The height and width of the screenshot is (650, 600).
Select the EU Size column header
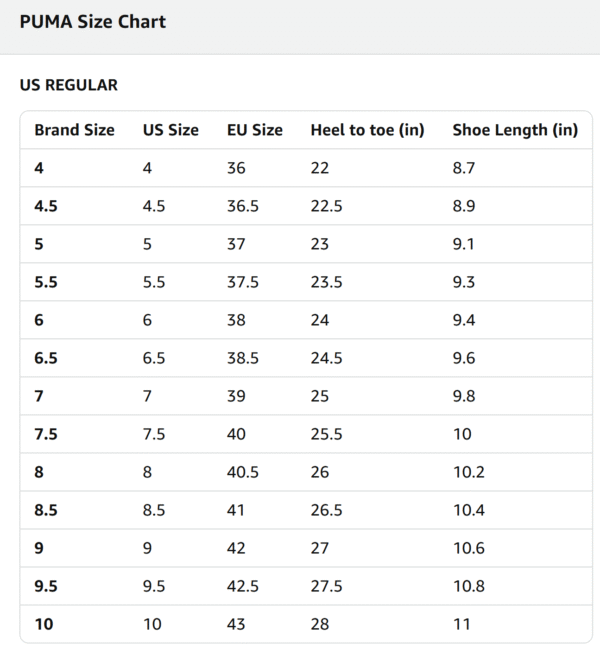pyautogui.click(x=255, y=130)
